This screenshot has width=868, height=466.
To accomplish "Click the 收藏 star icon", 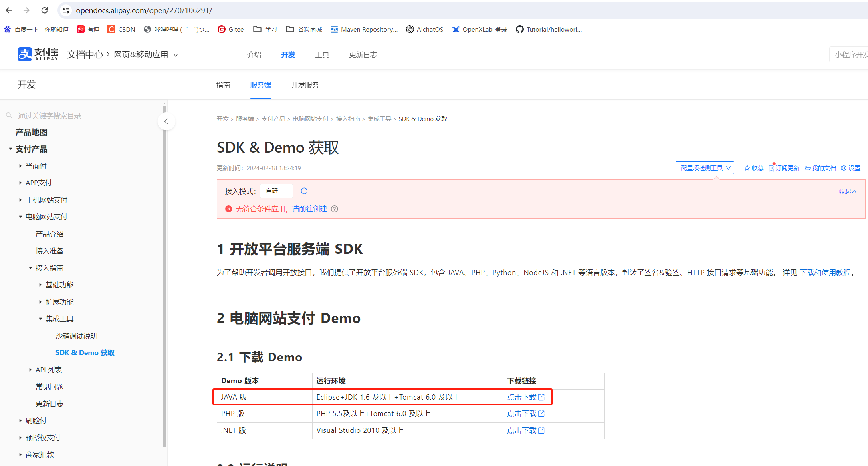I will click(747, 168).
